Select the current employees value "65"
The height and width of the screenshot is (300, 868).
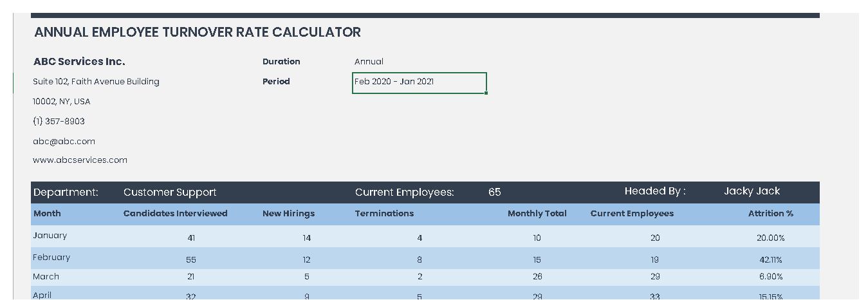pos(494,192)
